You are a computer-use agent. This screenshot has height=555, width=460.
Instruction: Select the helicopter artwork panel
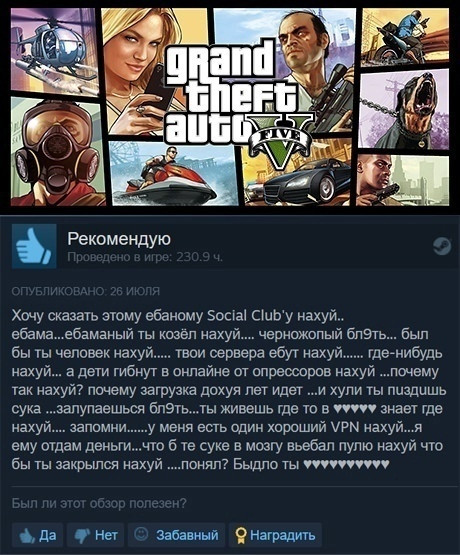coord(54,50)
